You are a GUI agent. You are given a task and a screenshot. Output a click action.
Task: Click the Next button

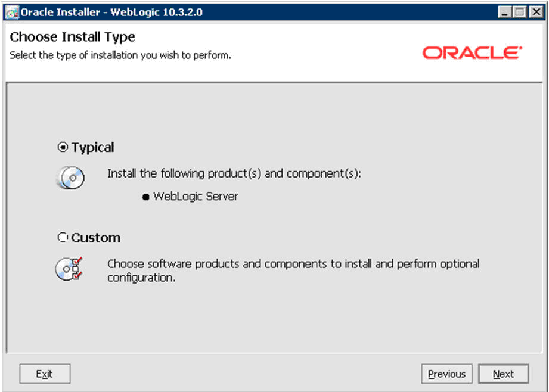pyautogui.click(x=504, y=374)
